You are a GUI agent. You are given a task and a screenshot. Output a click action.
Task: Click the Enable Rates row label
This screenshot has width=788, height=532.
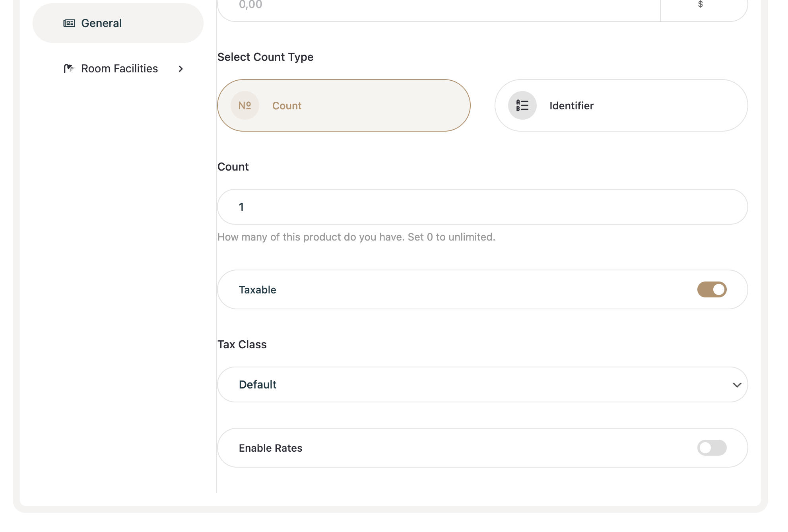(271, 448)
